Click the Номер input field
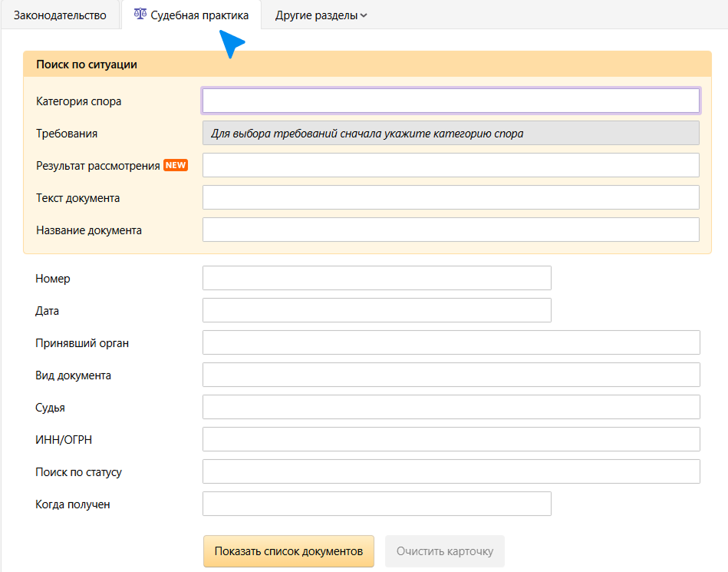Image resolution: width=728 pixels, height=572 pixels. pos(377,278)
